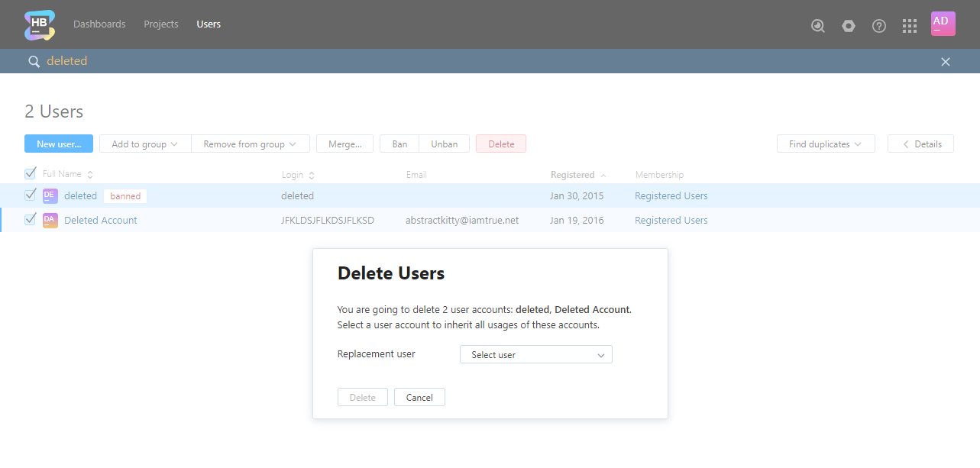
Task: Open the Find duplicates dropdown
Action: click(826, 144)
